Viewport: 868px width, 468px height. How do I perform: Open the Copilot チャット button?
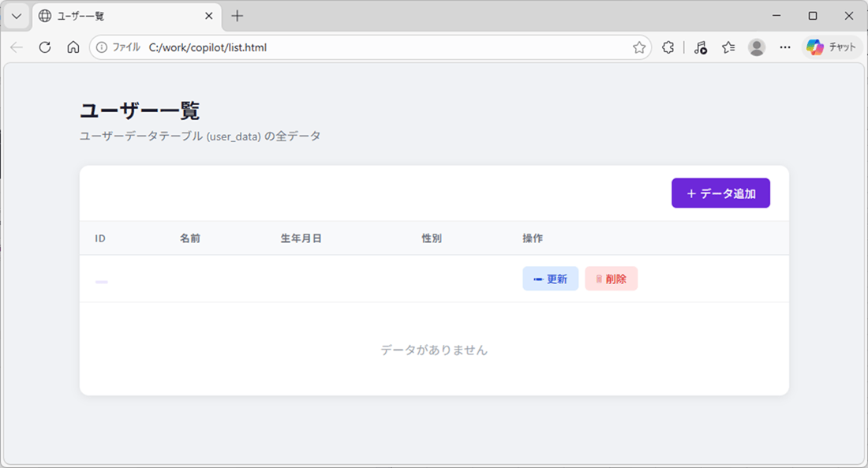coord(832,47)
